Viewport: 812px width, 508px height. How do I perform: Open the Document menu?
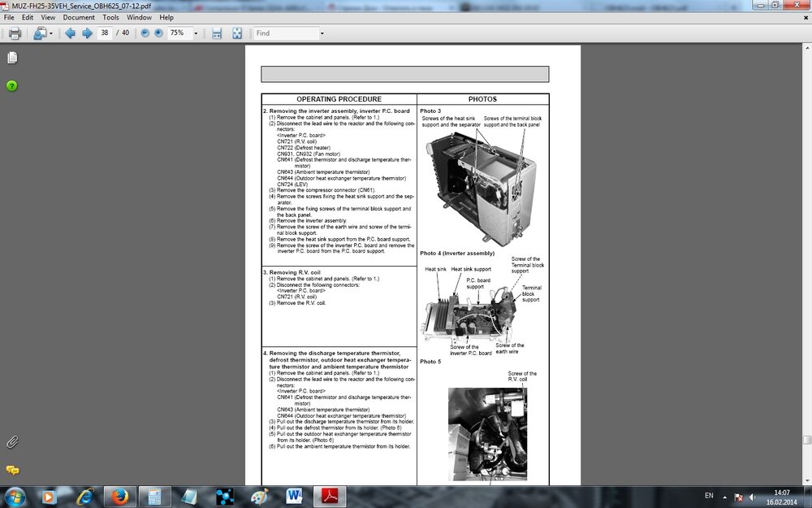tap(79, 17)
